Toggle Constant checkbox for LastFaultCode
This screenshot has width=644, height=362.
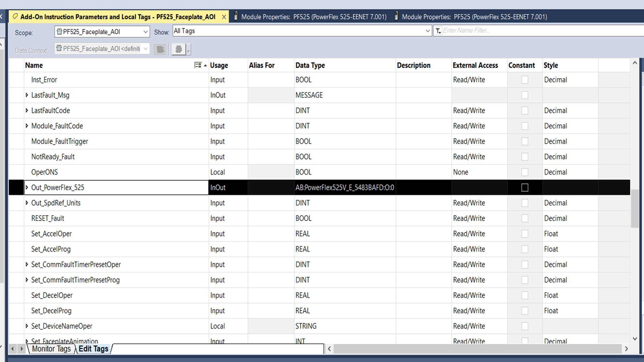525,110
